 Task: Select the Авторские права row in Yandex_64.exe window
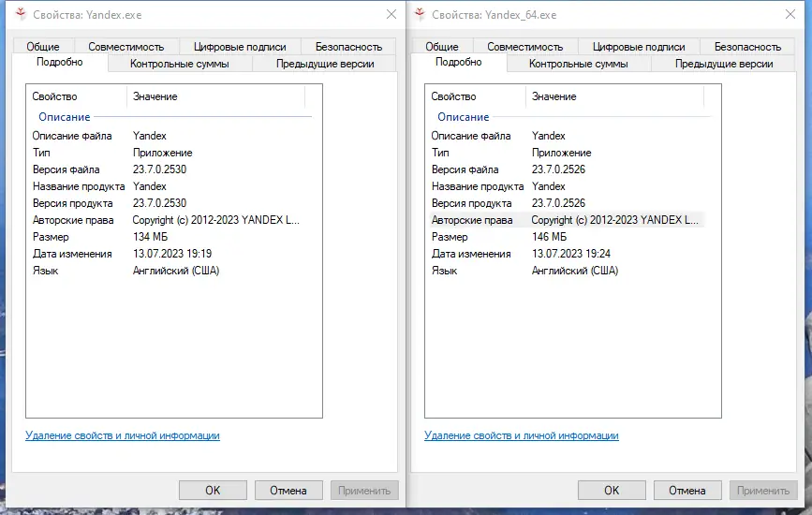click(x=472, y=220)
